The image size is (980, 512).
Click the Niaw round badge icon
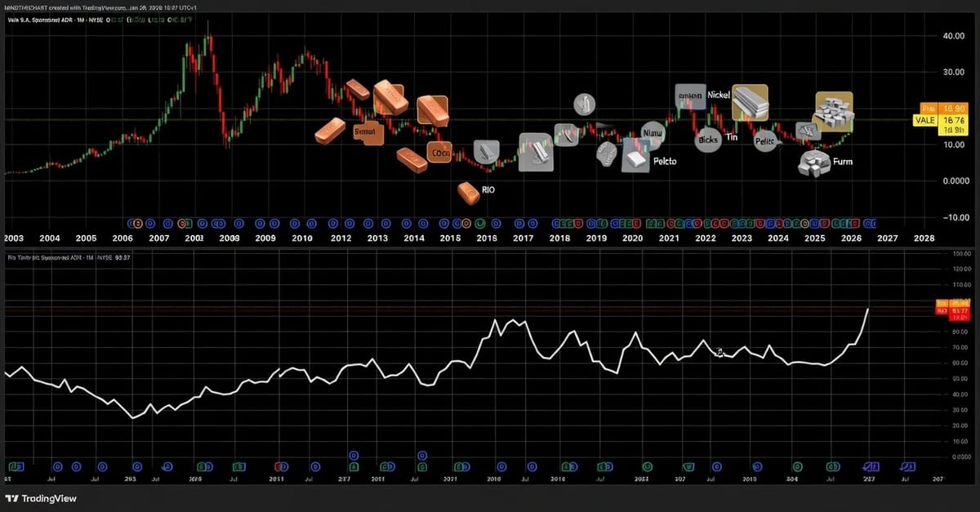pos(653,133)
